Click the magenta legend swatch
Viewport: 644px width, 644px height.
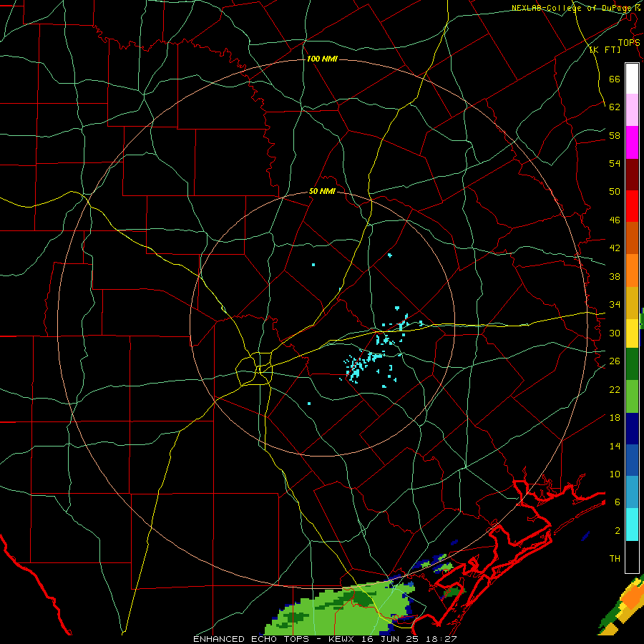click(632, 142)
